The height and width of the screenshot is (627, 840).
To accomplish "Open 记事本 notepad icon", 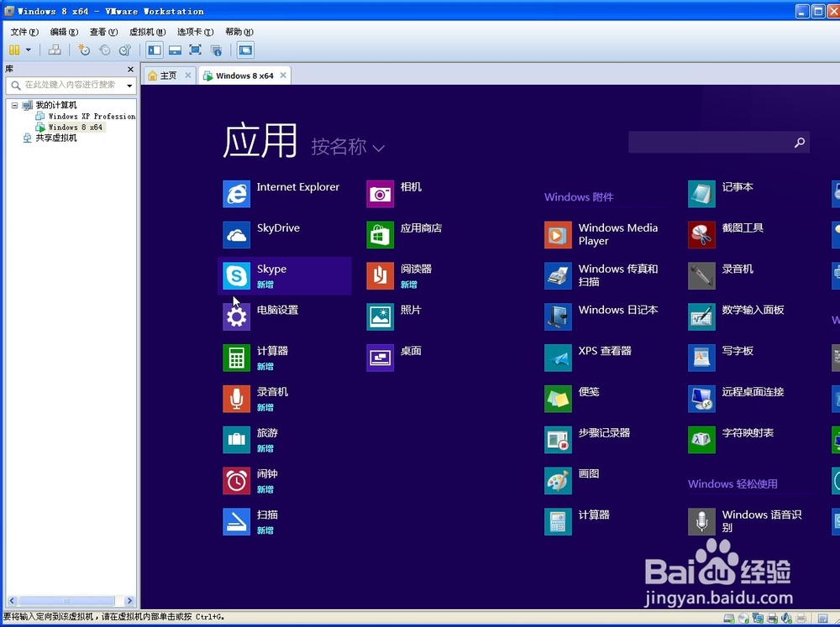I will [701, 193].
